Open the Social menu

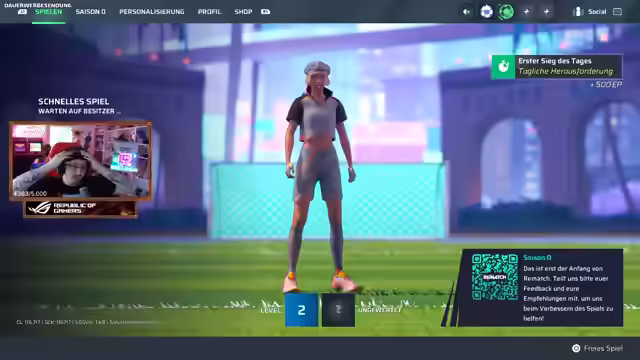point(597,12)
